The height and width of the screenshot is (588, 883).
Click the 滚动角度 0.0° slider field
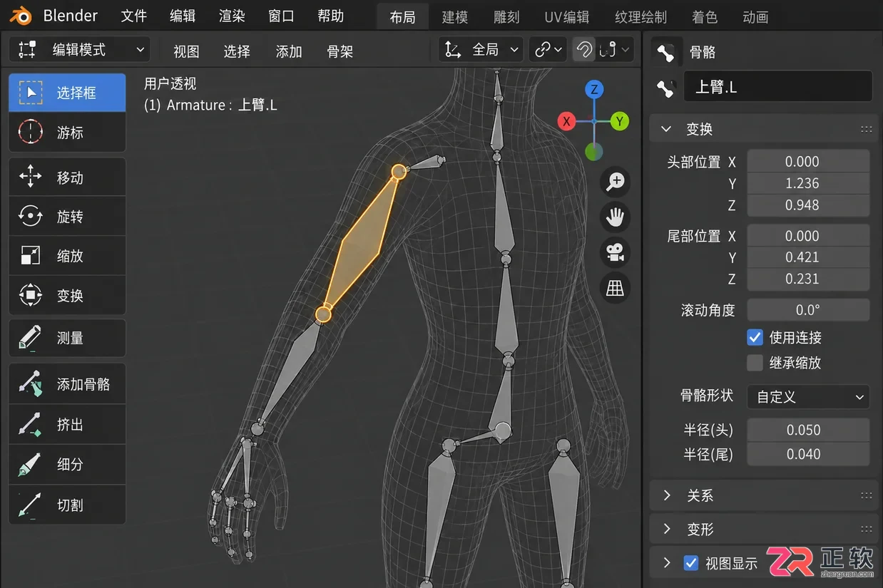pyautogui.click(x=808, y=310)
